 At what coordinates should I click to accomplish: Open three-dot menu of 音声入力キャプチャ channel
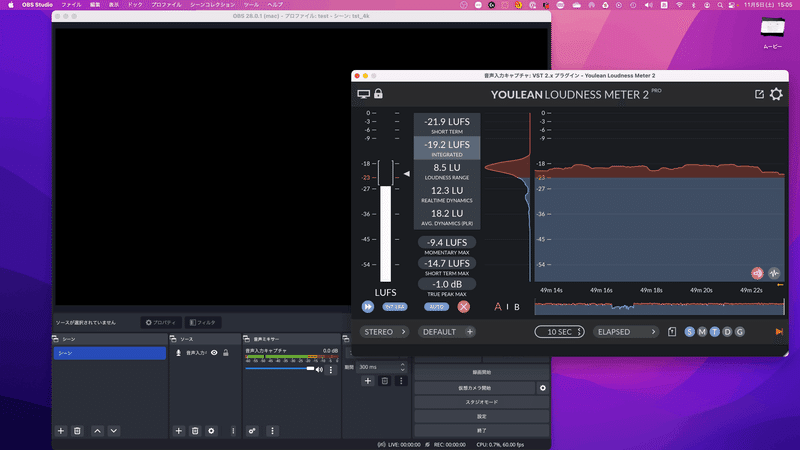pos(331,369)
